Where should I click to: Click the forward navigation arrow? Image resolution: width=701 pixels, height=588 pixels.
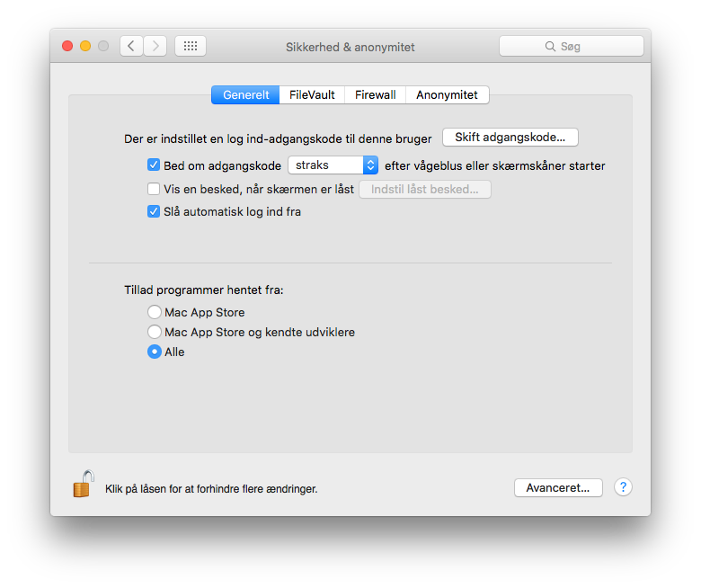tap(155, 46)
